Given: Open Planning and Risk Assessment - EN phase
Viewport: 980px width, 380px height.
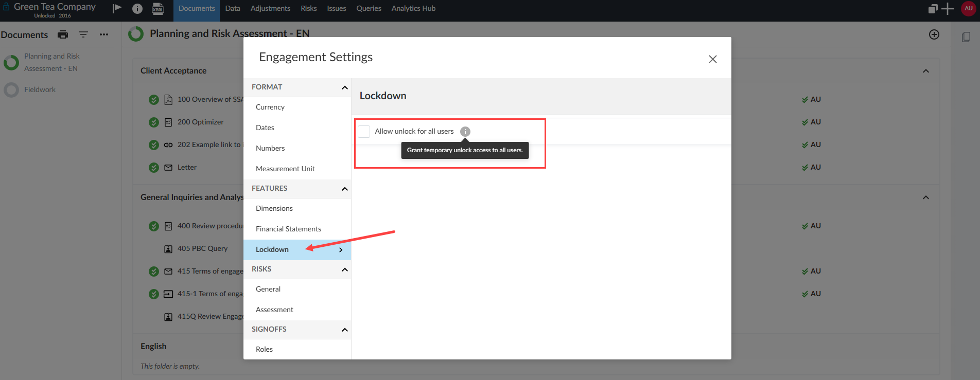Looking at the screenshot, I should tap(51, 62).
